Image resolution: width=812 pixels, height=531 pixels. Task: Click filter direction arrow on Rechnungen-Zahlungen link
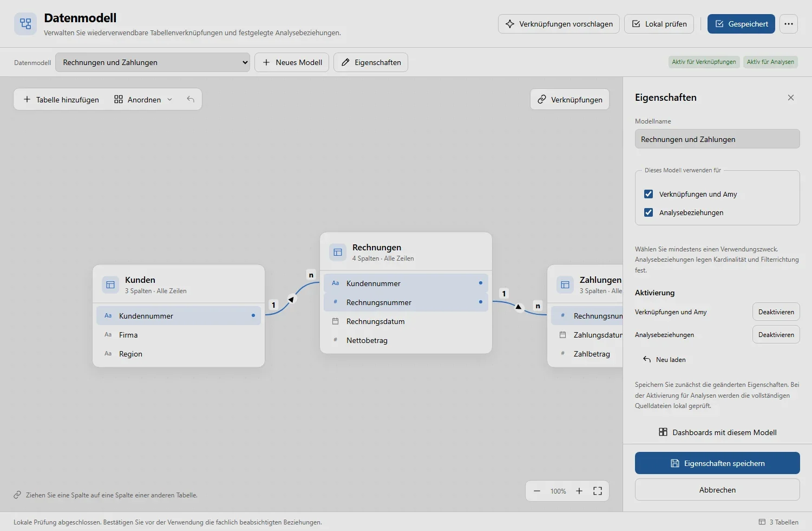coord(519,307)
